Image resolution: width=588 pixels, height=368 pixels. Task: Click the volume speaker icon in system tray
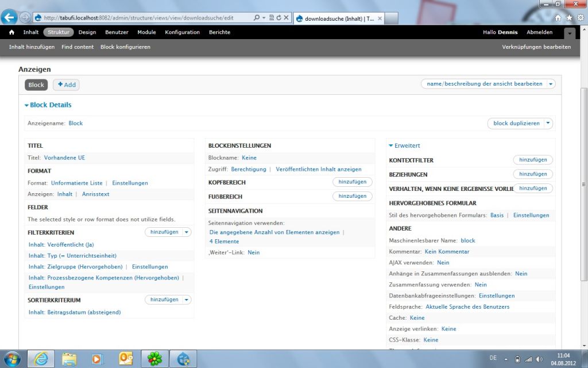(x=539, y=359)
